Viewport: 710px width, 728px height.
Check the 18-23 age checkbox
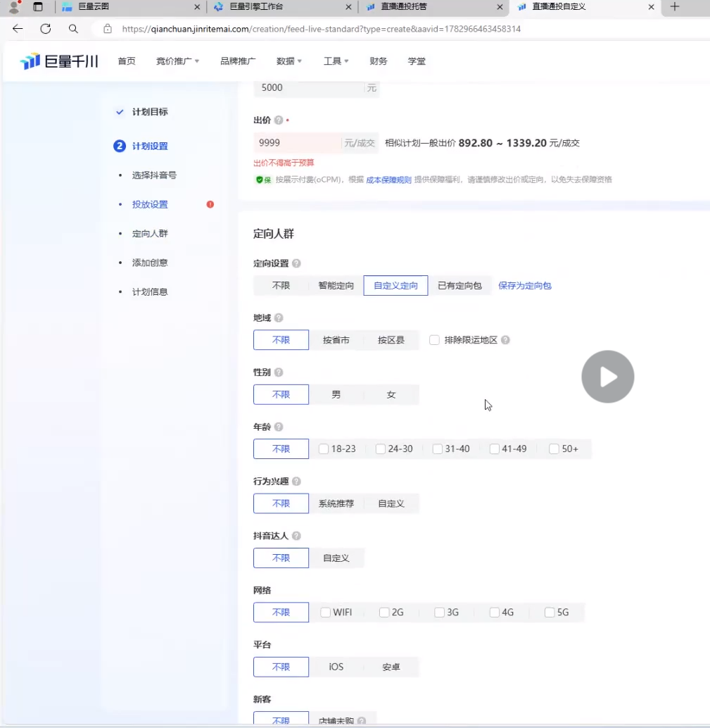point(324,449)
